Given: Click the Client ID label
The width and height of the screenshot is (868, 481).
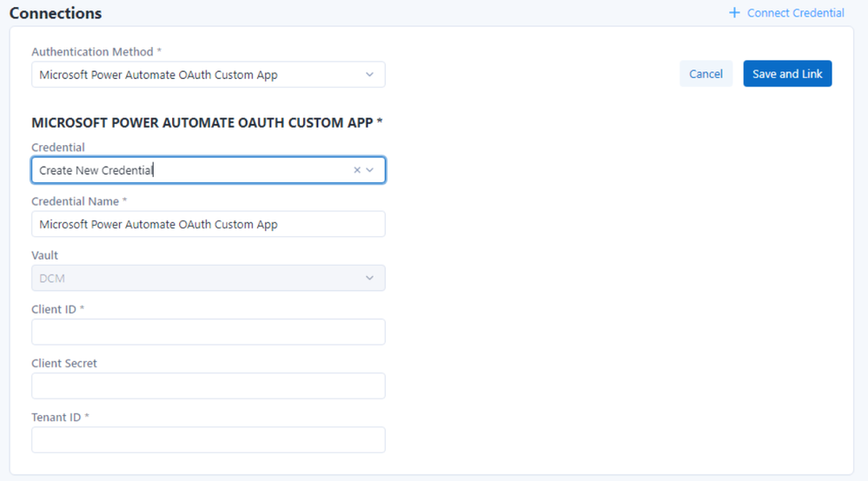Looking at the screenshot, I should pyautogui.click(x=54, y=309).
